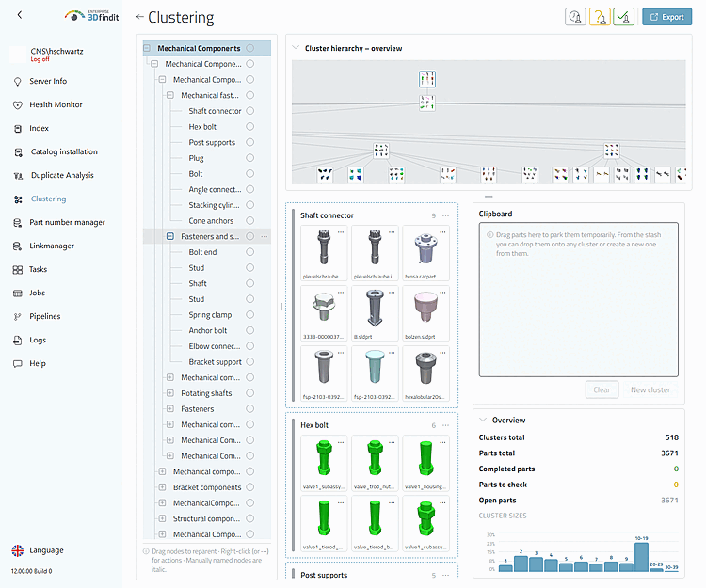This screenshot has width=706, height=588.
Task: Click the New cluster button
Action: coord(650,390)
